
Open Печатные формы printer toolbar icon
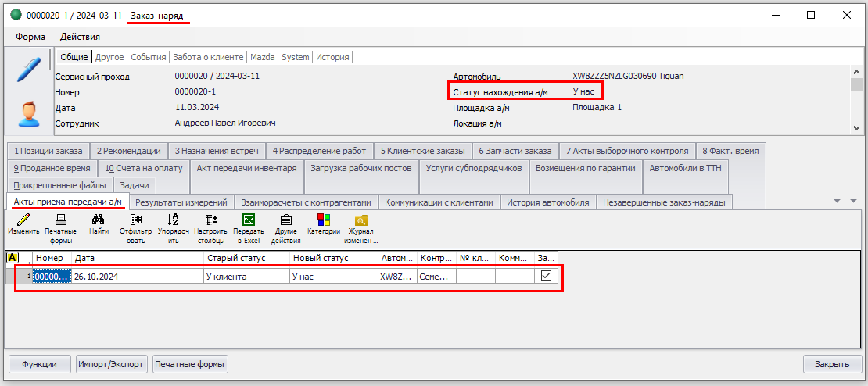tap(60, 220)
